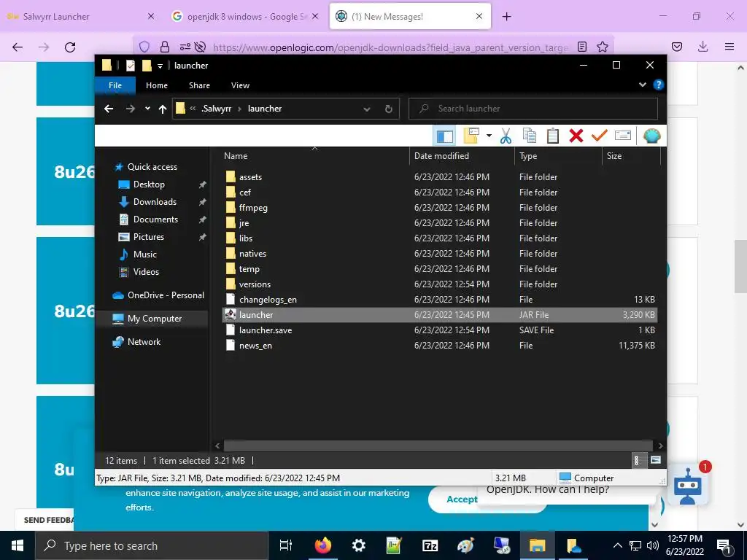This screenshot has height=560, width=747.
Task: Click the red X Delete icon
Action: point(576,136)
